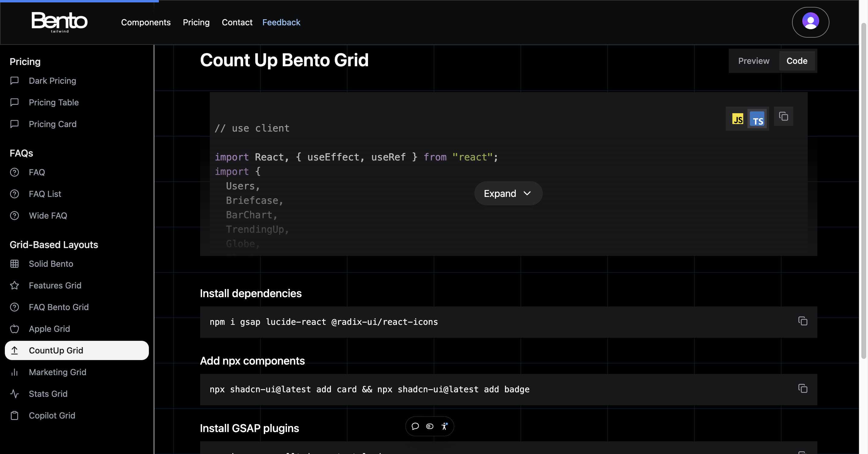Toggle the eye icon in floating toolbar

(429, 426)
